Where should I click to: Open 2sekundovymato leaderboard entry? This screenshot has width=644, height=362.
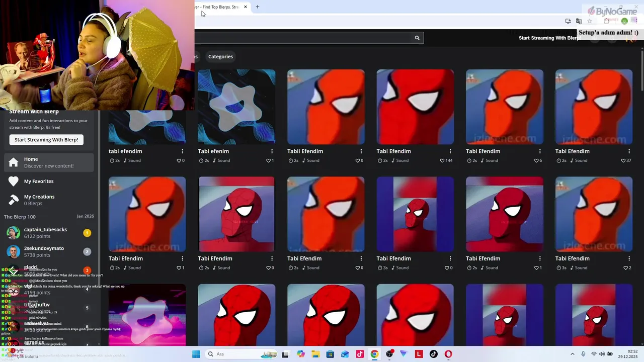pyautogui.click(x=49, y=251)
